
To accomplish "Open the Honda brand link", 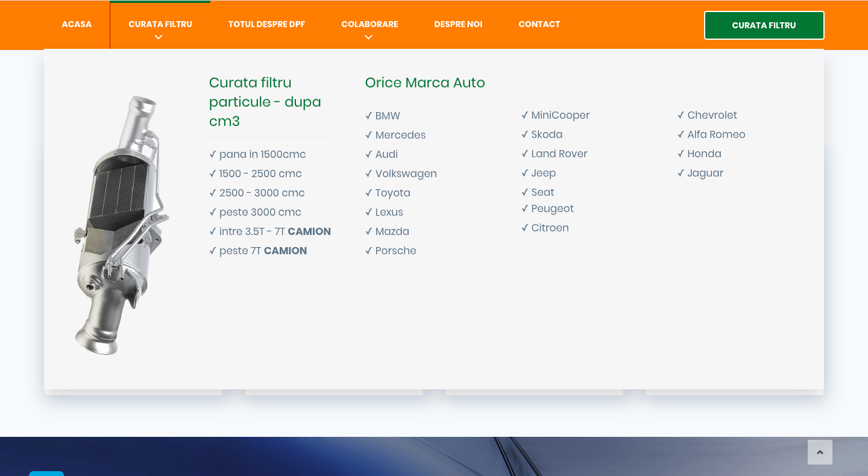I will [x=699, y=154].
